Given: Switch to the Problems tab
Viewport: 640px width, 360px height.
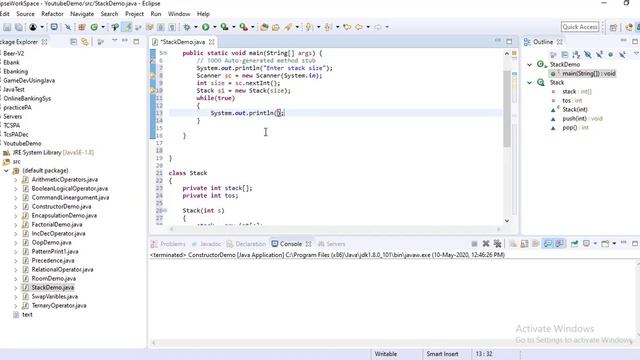Looking at the screenshot, I should pyautogui.click(x=168, y=244).
